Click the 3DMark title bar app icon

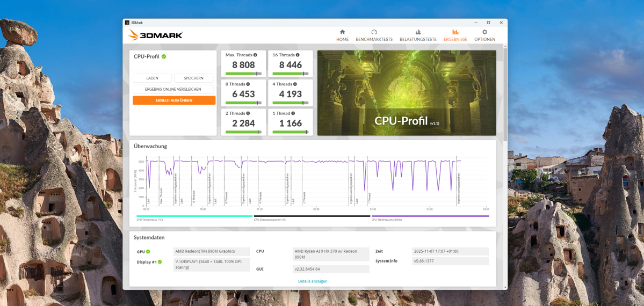pos(127,23)
